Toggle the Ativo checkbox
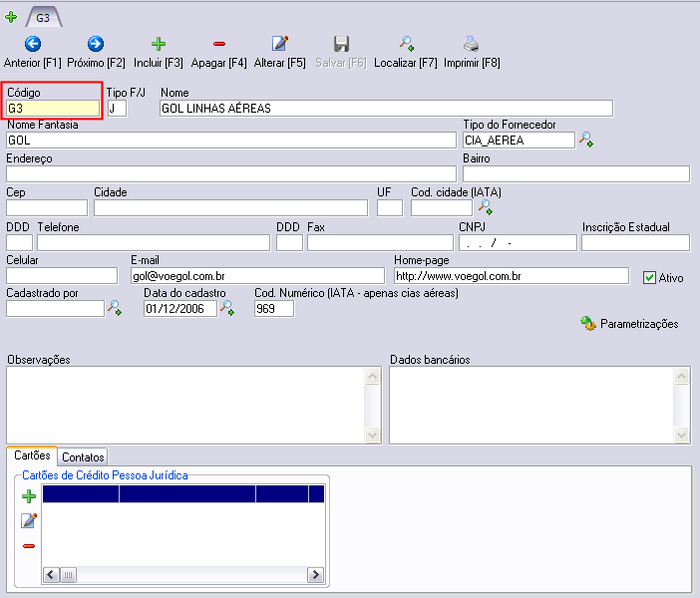The height and width of the screenshot is (598, 700). (649, 278)
